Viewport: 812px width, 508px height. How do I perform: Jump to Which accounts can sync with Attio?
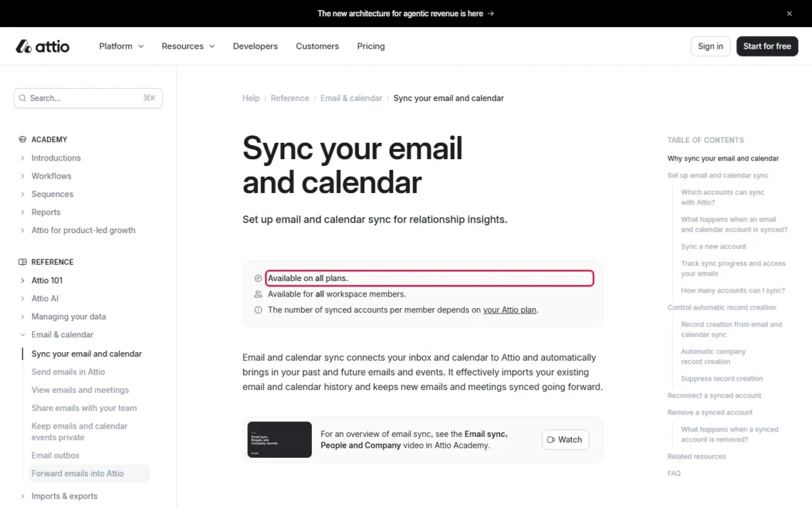tap(722, 197)
